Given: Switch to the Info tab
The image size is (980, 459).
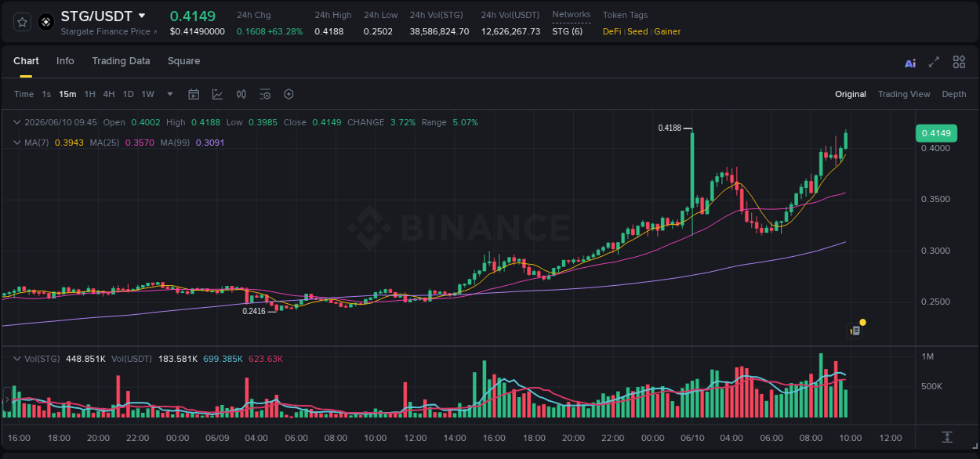Looking at the screenshot, I should click(65, 61).
